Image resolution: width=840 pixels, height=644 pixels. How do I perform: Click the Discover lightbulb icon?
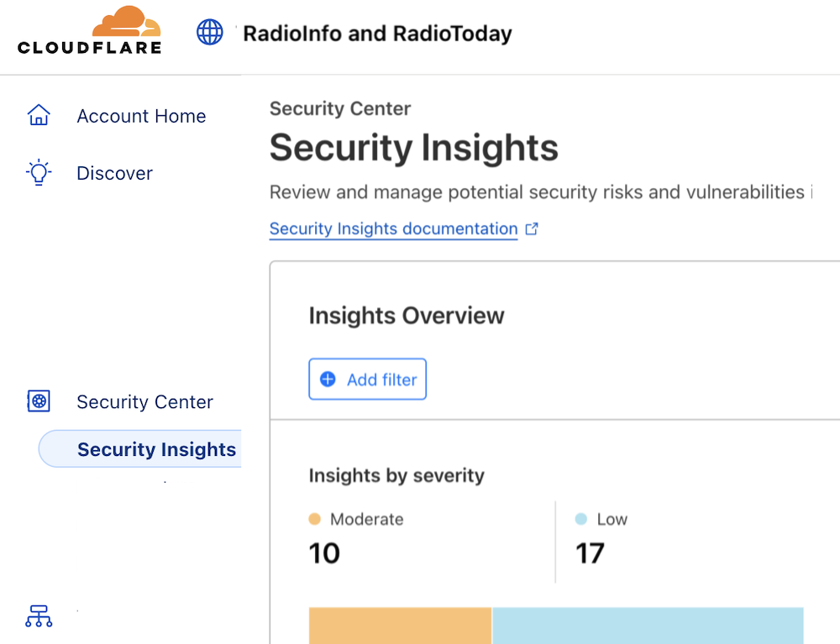click(39, 172)
